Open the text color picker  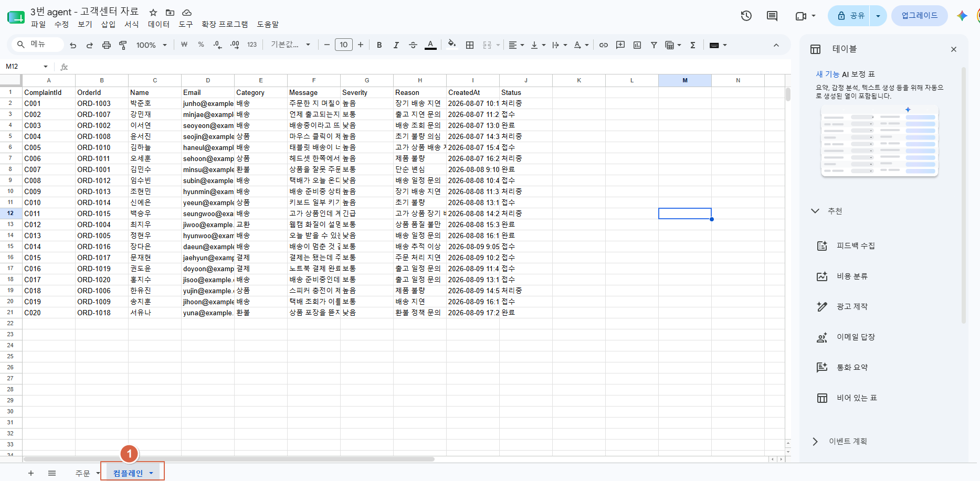(x=430, y=45)
